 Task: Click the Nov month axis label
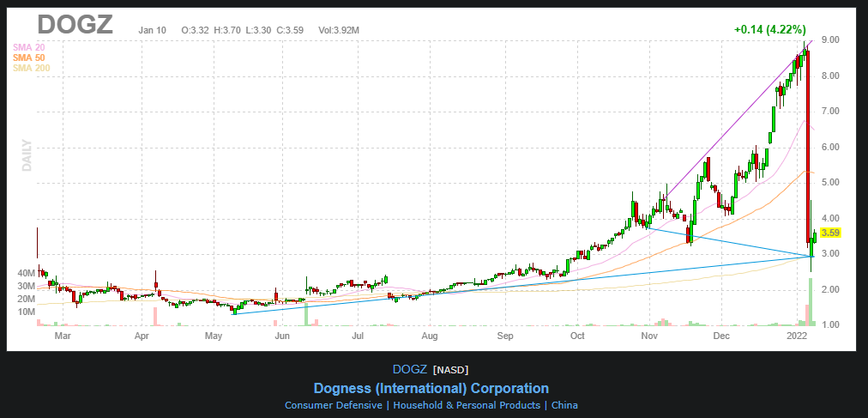click(x=648, y=336)
